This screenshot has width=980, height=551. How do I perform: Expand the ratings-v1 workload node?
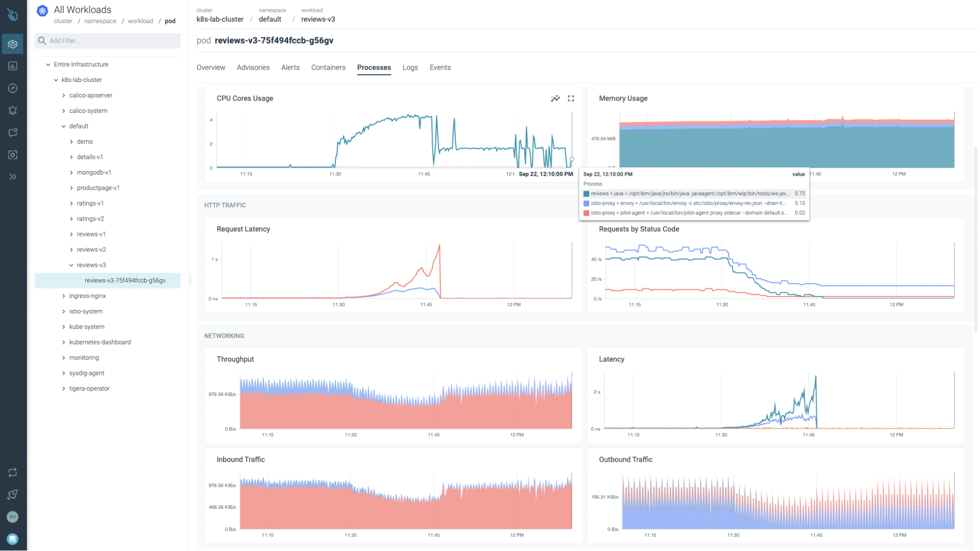point(71,203)
